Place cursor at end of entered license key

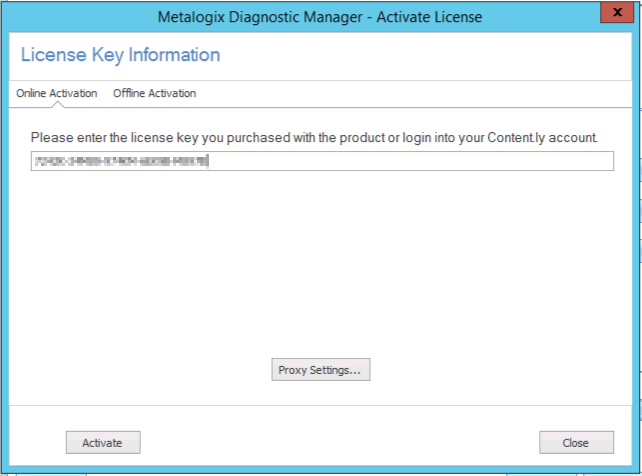click(x=209, y=161)
